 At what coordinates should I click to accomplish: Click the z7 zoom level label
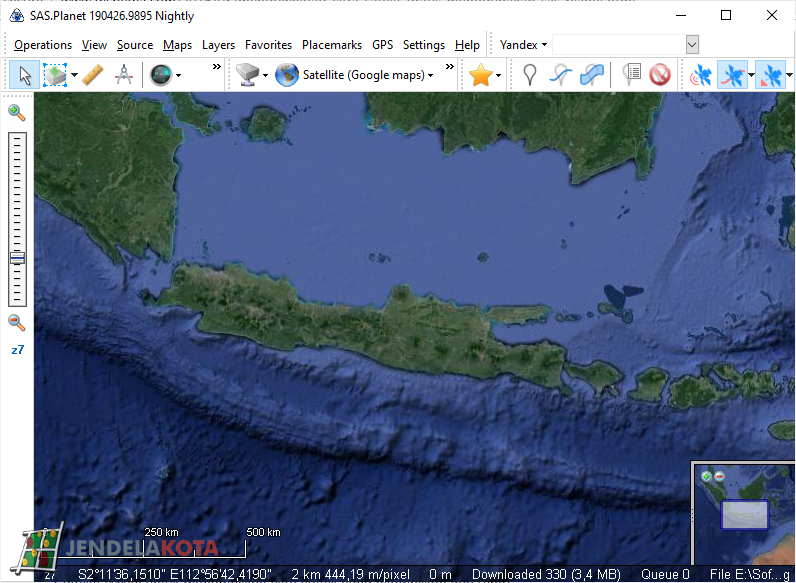(x=18, y=349)
